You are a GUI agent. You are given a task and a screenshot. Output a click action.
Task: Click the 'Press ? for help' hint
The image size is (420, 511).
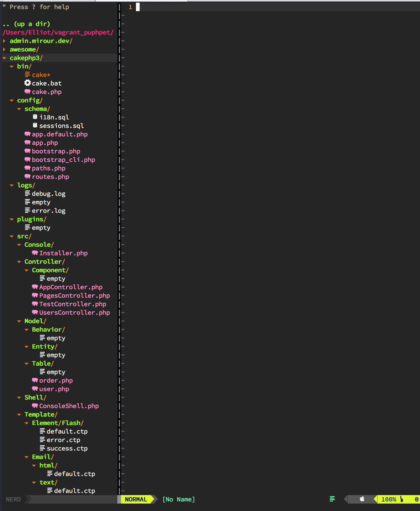point(39,7)
